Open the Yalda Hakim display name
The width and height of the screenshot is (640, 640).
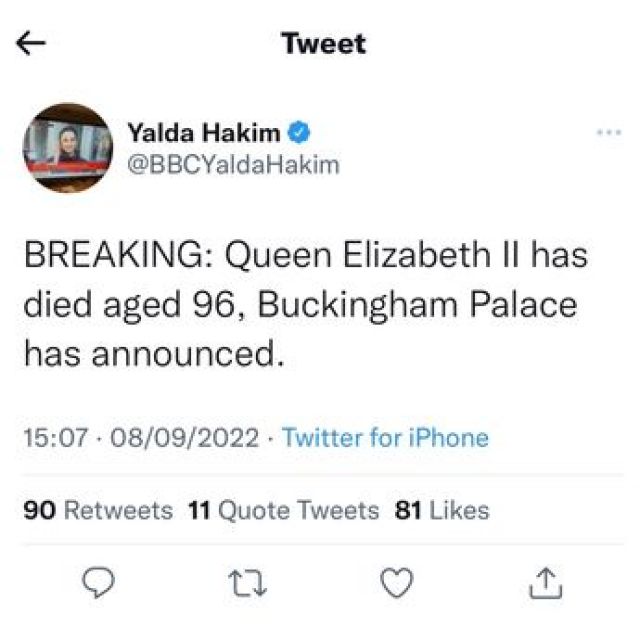[204, 132]
